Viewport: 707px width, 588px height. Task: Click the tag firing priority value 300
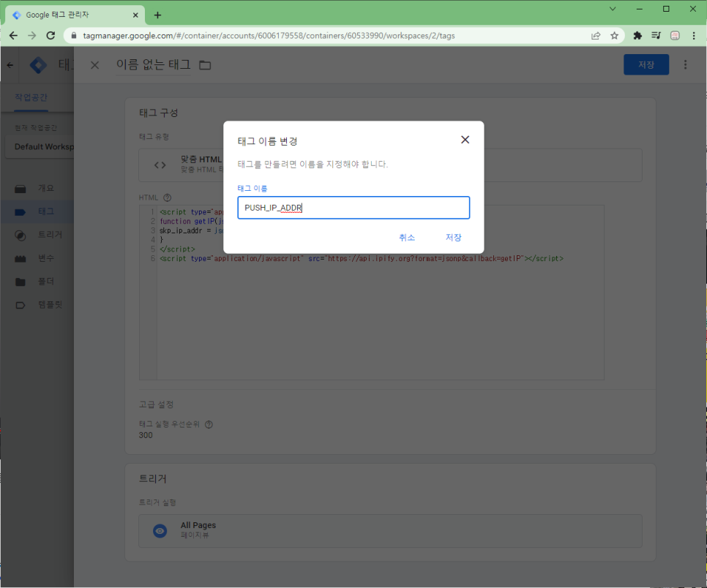click(146, 435)
